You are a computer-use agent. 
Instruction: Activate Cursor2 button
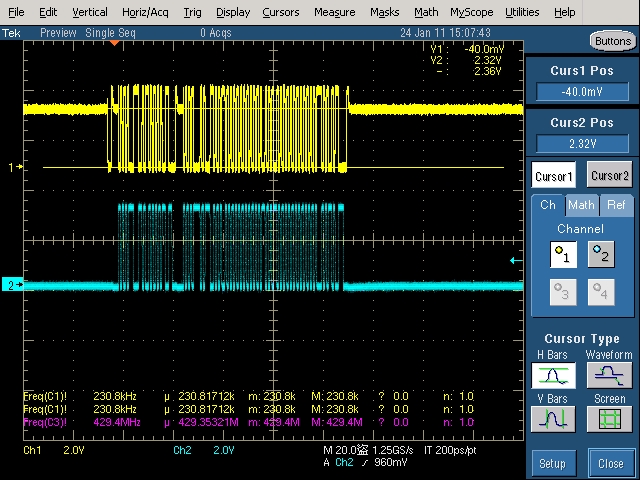609,175
